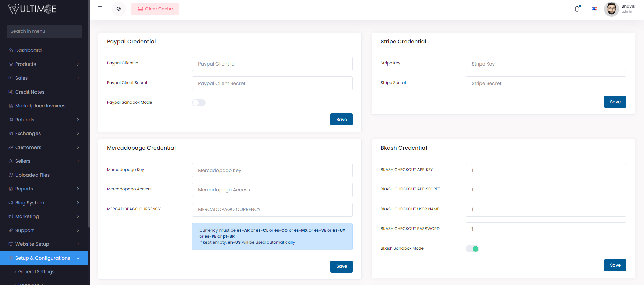This screenshot has width=644, height=285.
Task: Click the Marketing megaphone icon
Action: click(11, 216)
